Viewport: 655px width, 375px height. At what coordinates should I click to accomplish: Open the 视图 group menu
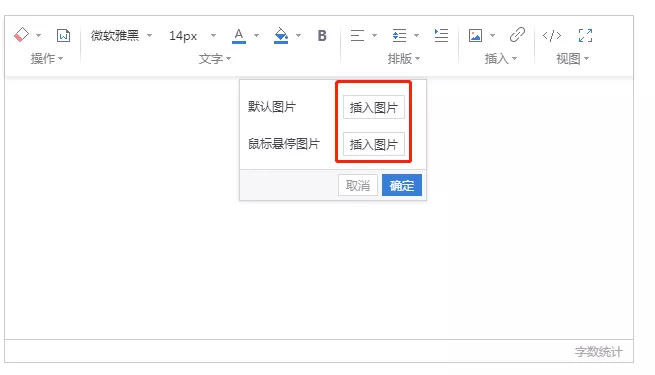tap(572, 58)
